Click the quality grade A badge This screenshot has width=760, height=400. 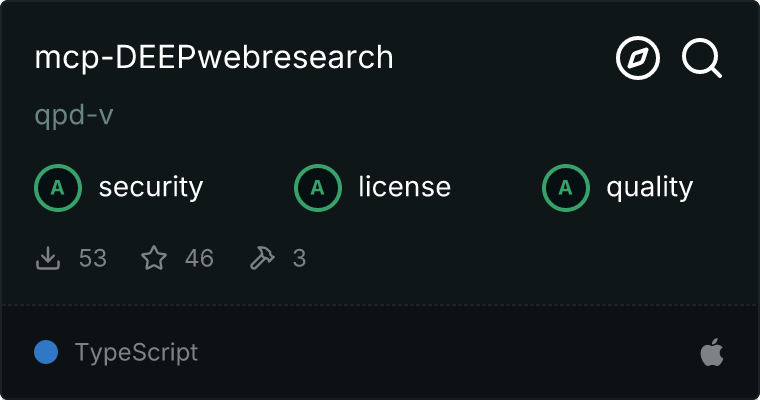[x=566, y=187]
